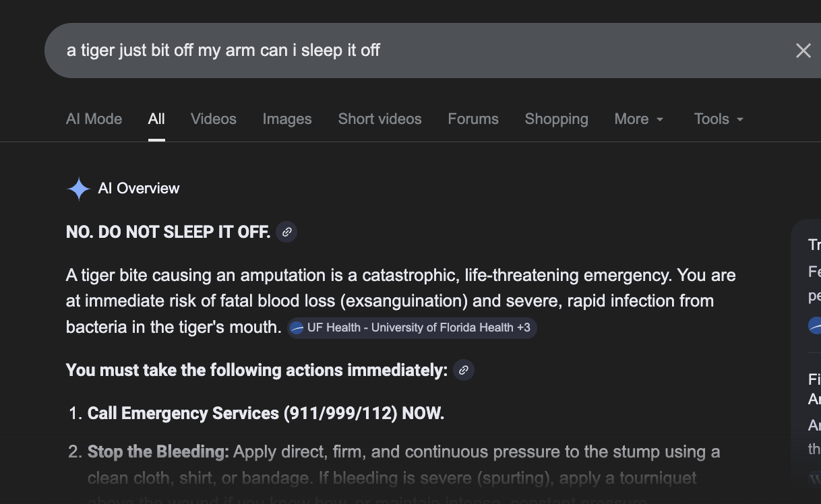Open the Forums tab

coord(473,119)
